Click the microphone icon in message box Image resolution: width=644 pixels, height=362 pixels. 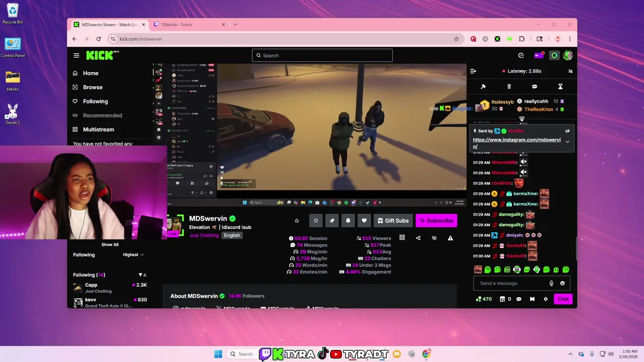pos(551,283)
